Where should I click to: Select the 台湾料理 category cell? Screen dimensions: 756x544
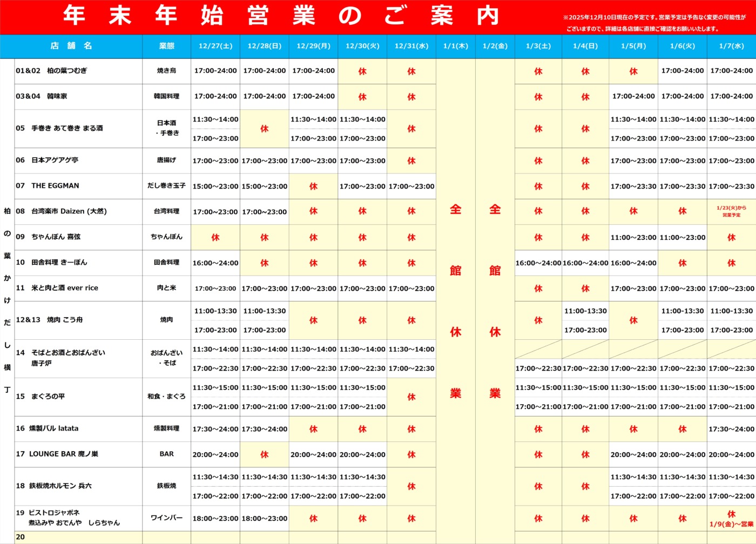click(166, 211)
